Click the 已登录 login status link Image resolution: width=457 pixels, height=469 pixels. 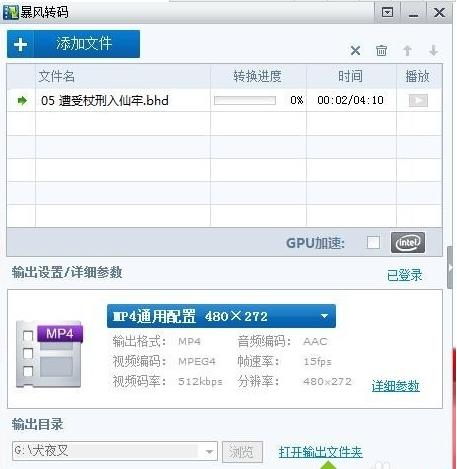404,275
